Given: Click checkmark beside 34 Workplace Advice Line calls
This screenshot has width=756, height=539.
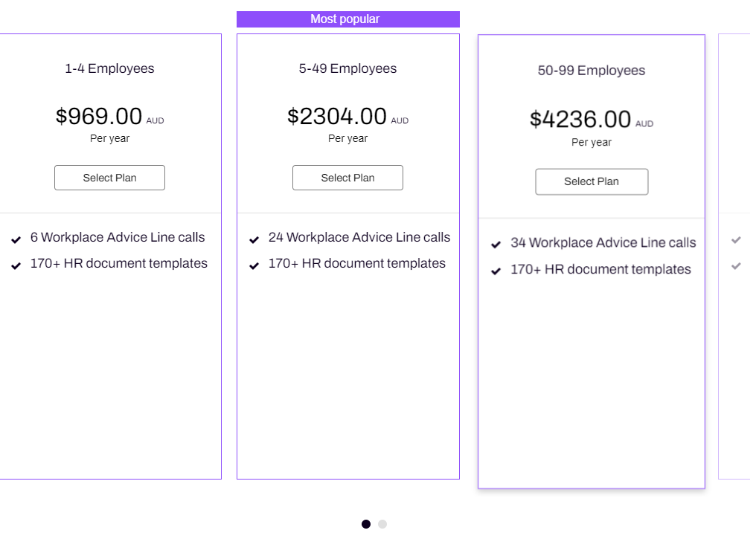Looking at the screenshot, I should tap(496, 245).
